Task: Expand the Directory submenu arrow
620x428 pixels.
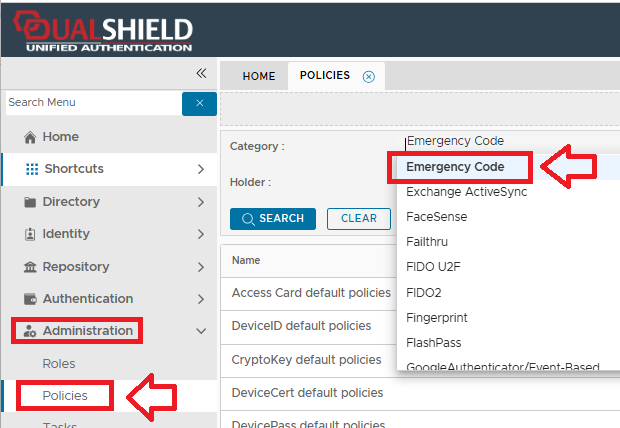Action: point(201,202)
